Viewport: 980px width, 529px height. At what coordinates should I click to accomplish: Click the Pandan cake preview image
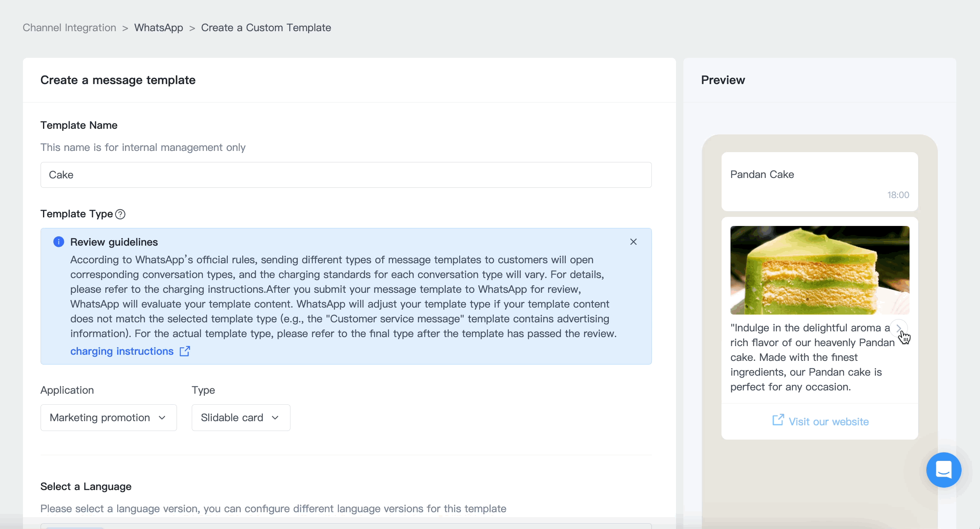click(820, 270)
